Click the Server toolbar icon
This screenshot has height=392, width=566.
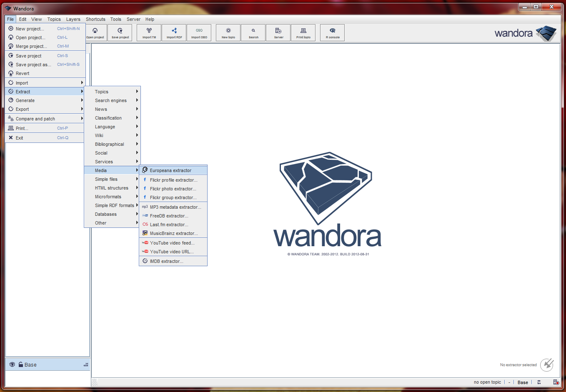coord(278,32)
